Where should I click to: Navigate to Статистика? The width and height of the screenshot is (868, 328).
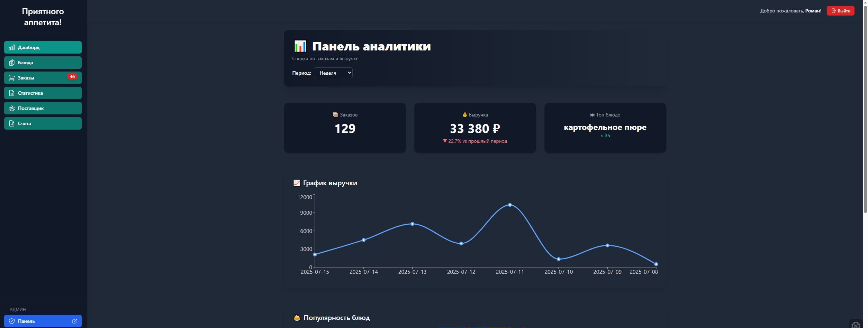pyautogui.click(x=43, y=93)
